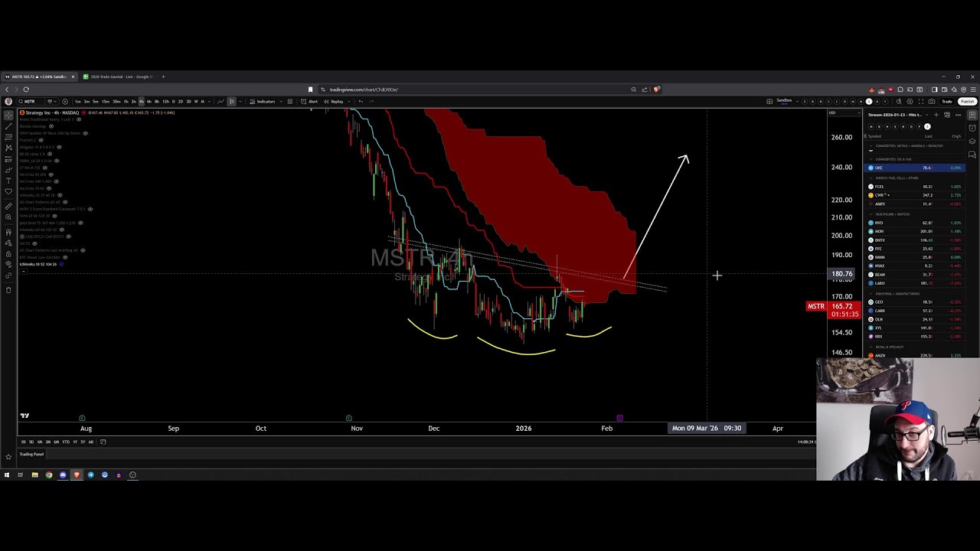Open the Sandbox layout dropdown arrow

(797, 101)
